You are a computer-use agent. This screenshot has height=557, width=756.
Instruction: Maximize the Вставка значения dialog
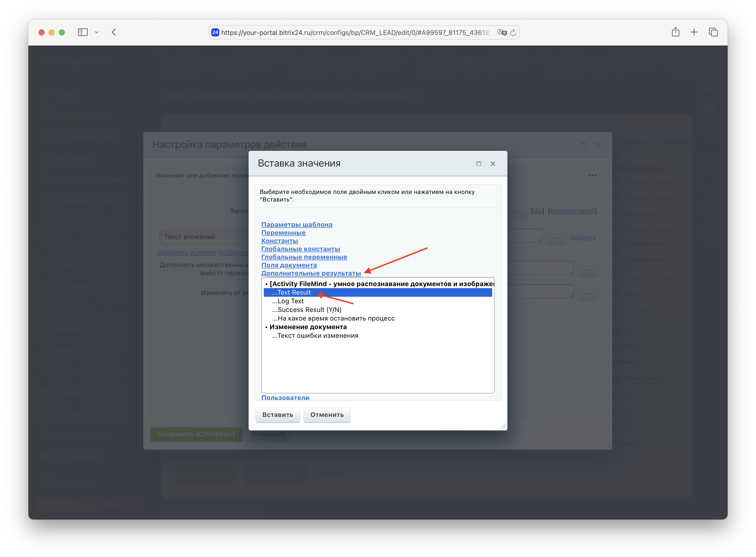[479, 164]
